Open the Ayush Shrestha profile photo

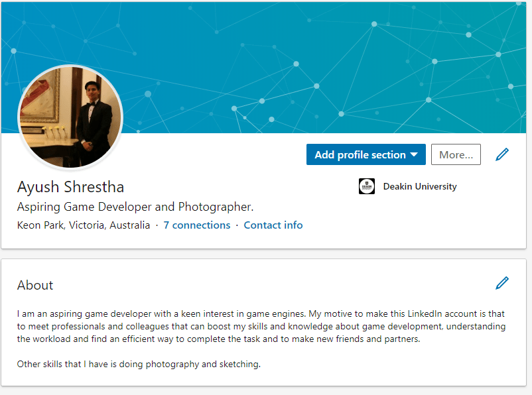coord(70,117)
